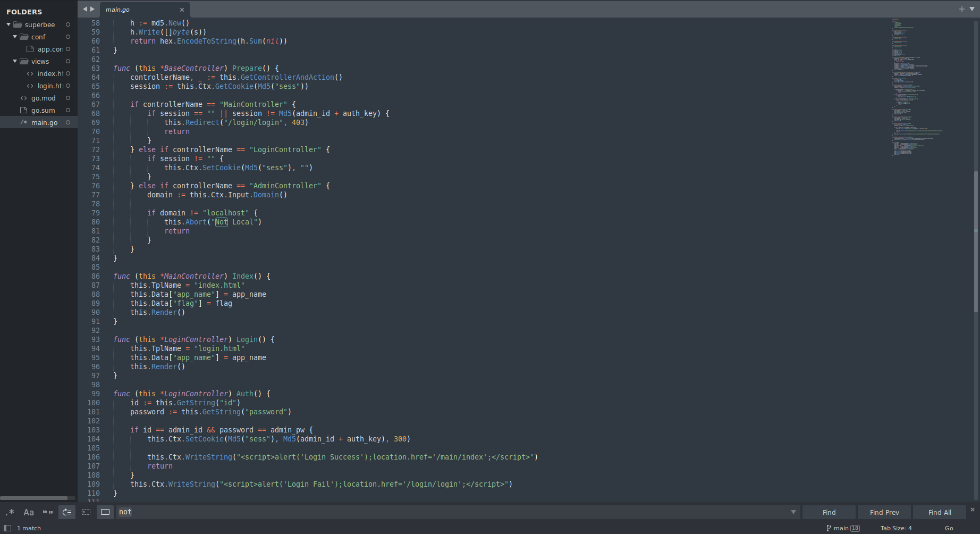The width and height of the screenshot is (980, 534).
Task: Click the status circle next to views
Action: pyautogui.click(x=68, y=61)
